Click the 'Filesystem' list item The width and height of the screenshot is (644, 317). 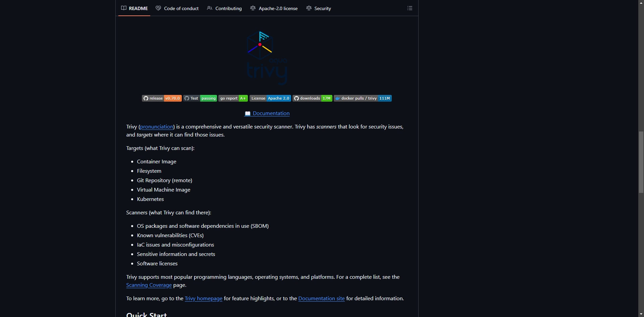[149, 171]
